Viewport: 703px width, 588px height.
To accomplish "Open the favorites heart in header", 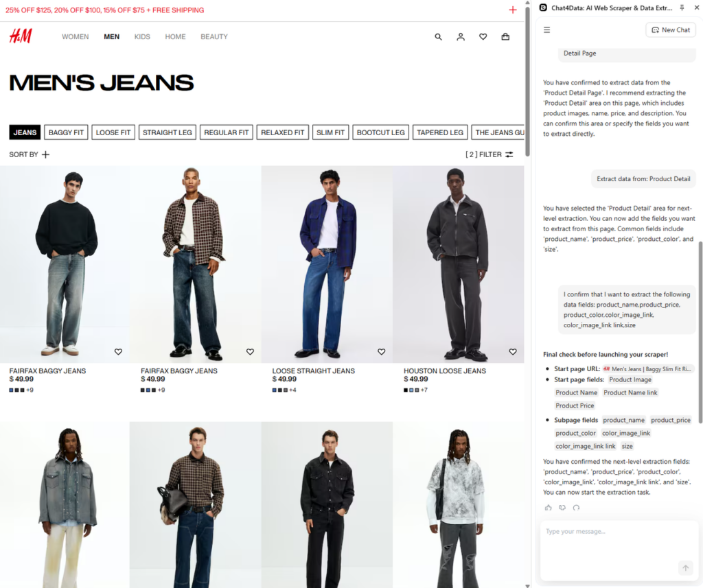I will click(483, 37).
